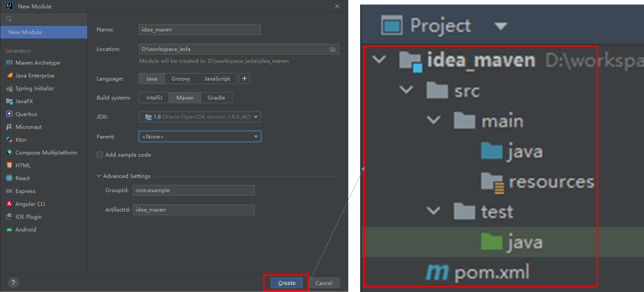
Task: Click the IntelliJ logo in the title bar
Action: coord(9,6)
